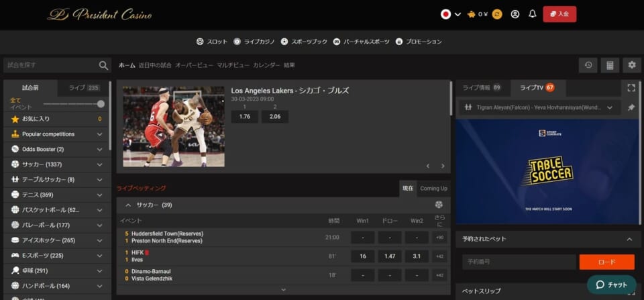Collapse the 予約されたベット section

coord(629,239)
